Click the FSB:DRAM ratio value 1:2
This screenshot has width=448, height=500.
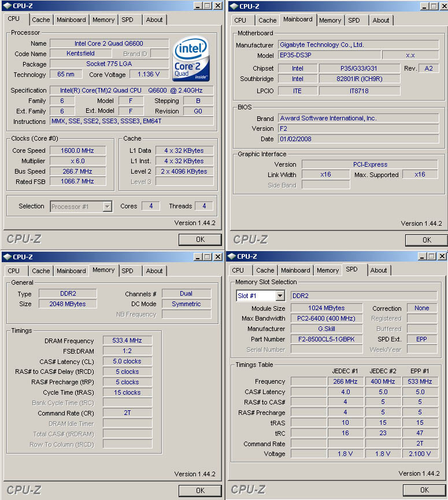tap(127, 351)
